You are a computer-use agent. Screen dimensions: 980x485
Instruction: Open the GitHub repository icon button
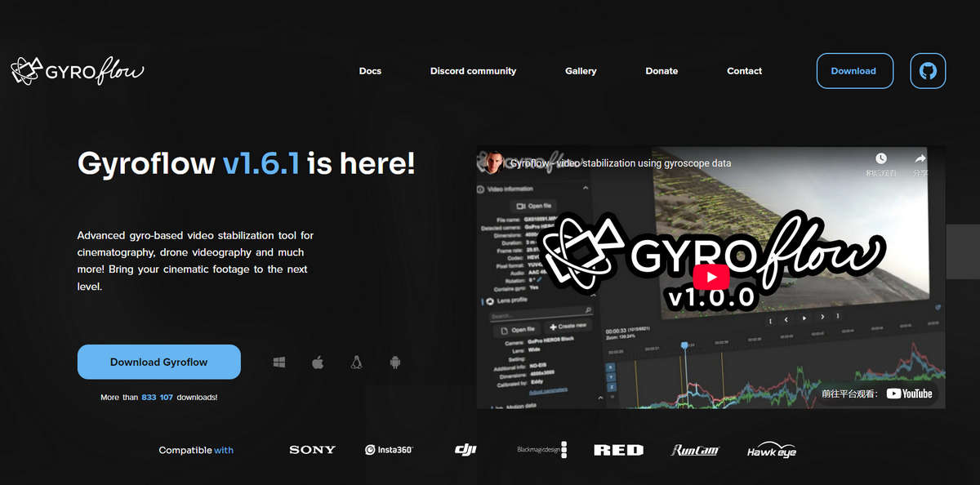click(x=928, y=71)
